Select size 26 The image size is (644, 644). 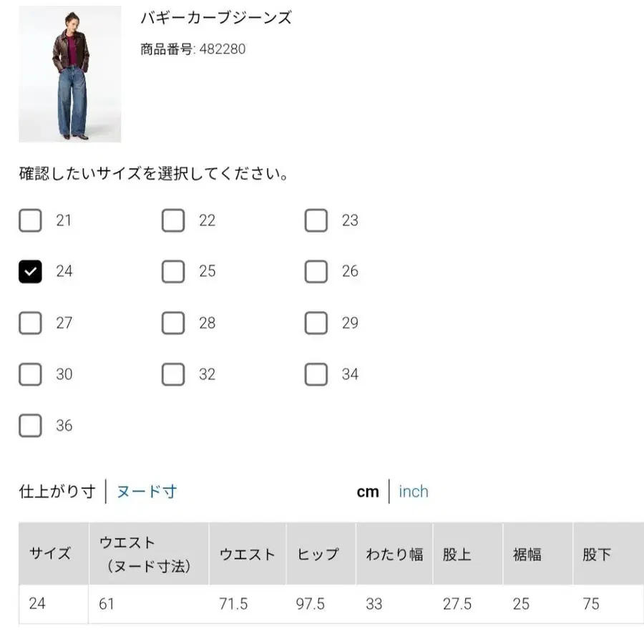[x=316, y=271]
